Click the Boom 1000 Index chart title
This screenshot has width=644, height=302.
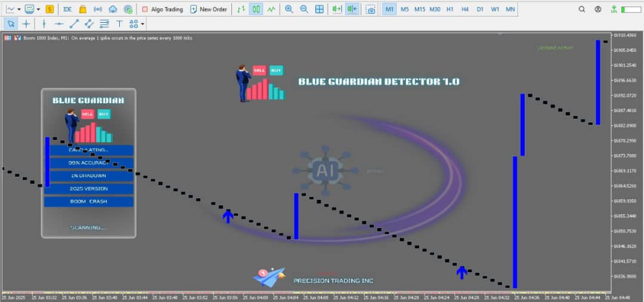click(108, 38)
